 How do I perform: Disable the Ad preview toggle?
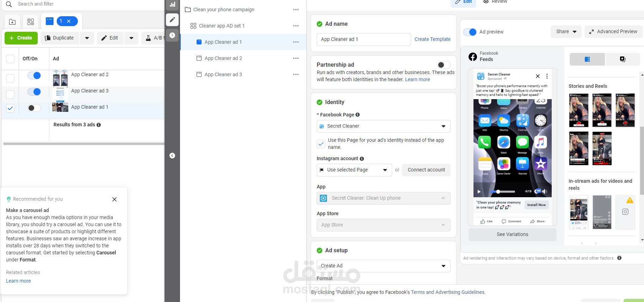(470, 32)
